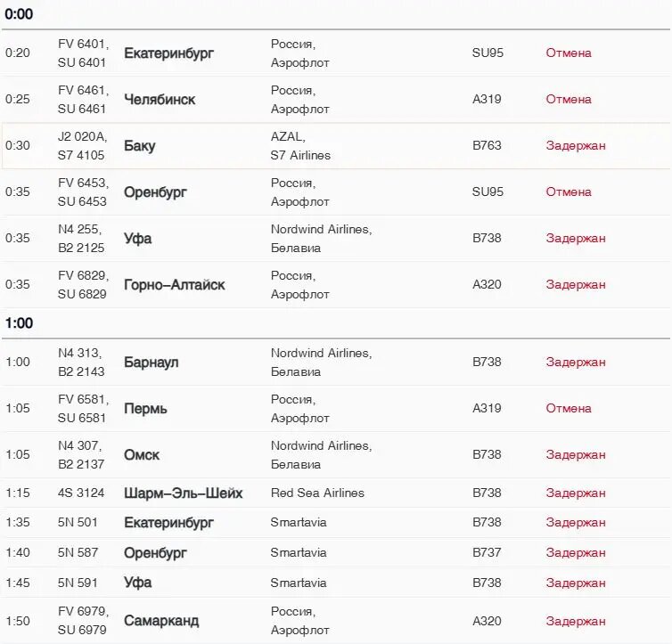The height and width of the screenshot is (644, 672).
Task: Select the Челябинск flight row
Action: pyautogui.click(x=336, y=100)
